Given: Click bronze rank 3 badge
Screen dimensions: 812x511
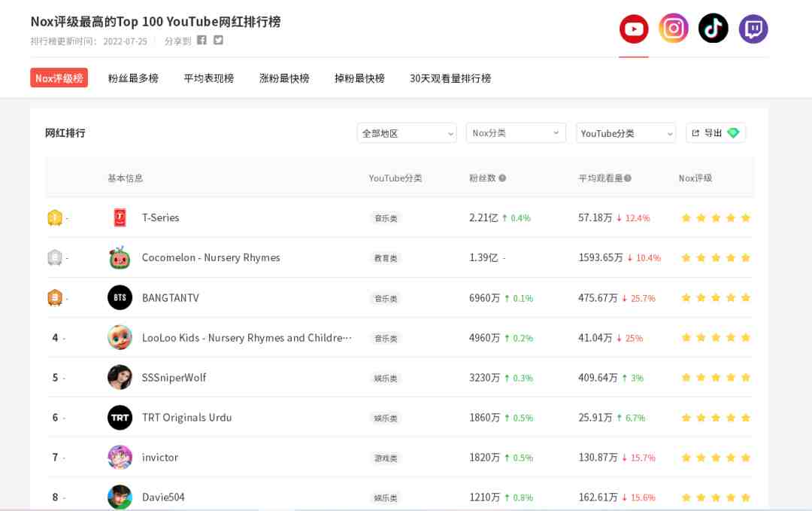Looking at the screenshot, I should click(55, 297).
